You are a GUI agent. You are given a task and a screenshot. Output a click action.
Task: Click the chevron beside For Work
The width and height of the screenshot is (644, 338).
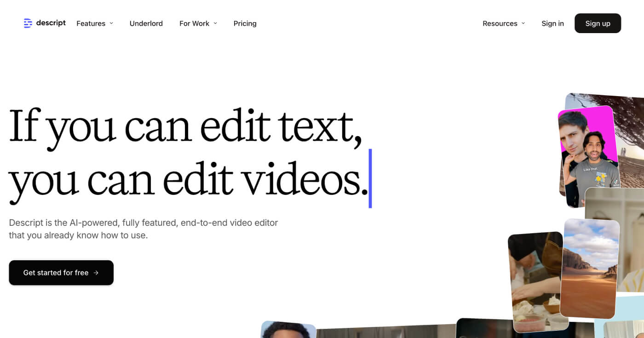point(215,23)
